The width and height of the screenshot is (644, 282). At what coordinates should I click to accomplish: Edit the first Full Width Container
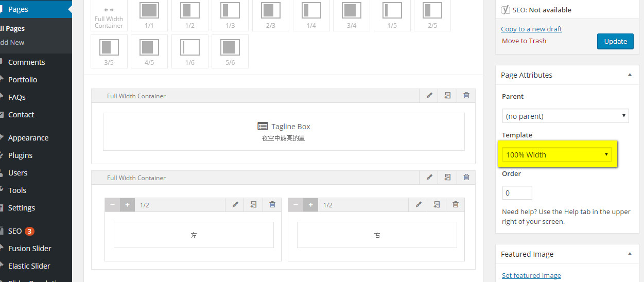(429, 96)
